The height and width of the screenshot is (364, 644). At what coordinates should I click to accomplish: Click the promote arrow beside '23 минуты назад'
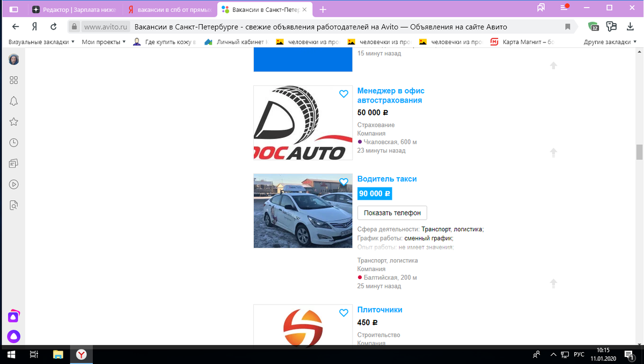[553, 153]
